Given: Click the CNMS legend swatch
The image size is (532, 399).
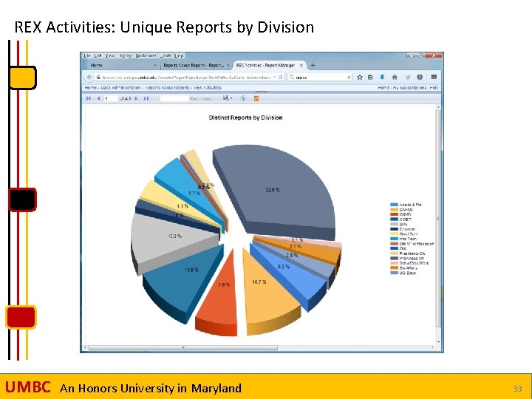Looking at the screenshot, I should pyautogui.click(x=394, y=214).
